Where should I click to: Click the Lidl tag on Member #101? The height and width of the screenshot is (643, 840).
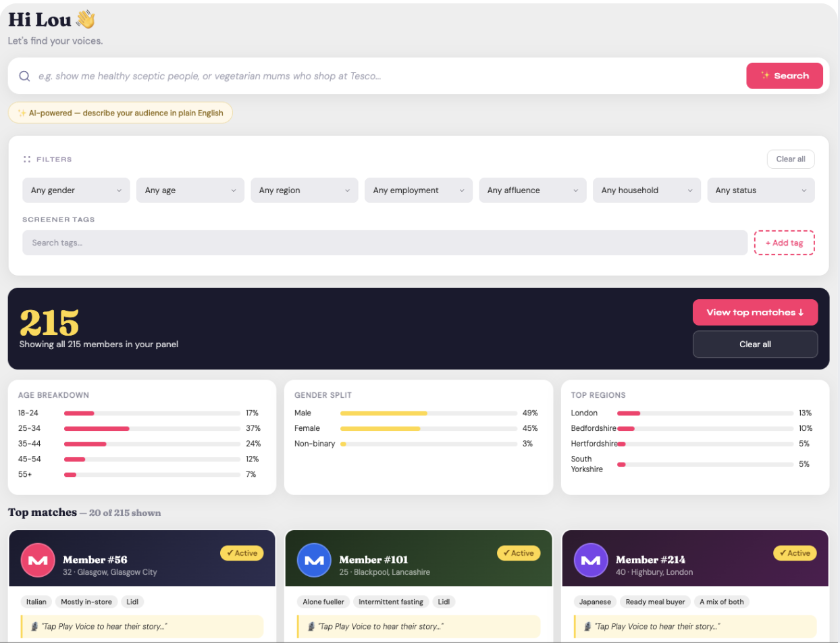click(444, 602)
